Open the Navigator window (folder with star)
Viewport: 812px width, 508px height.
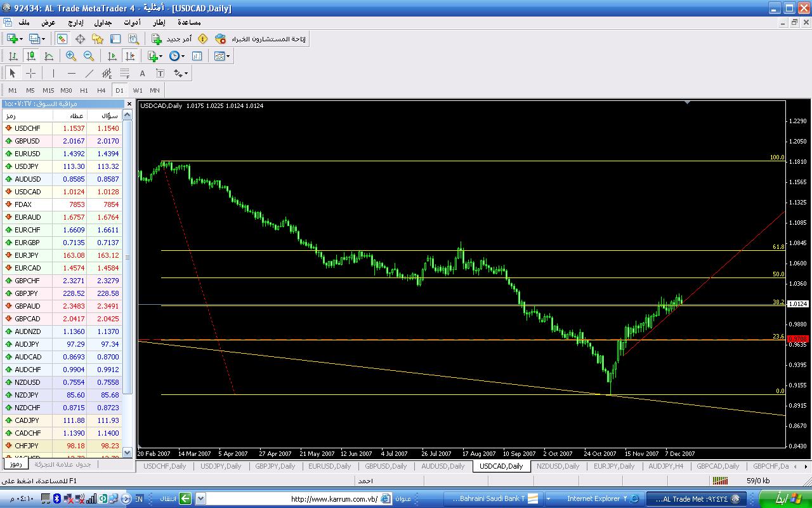(x=98, y=39)
